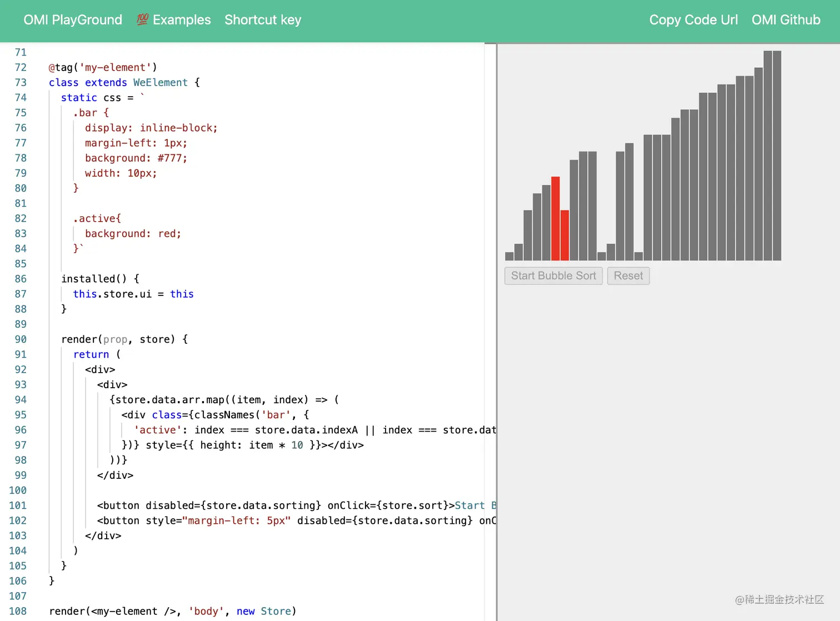This screenshot has width=840, height=621.
Task: Click 'class extends WeElement {' line
Action: (124, 82)
